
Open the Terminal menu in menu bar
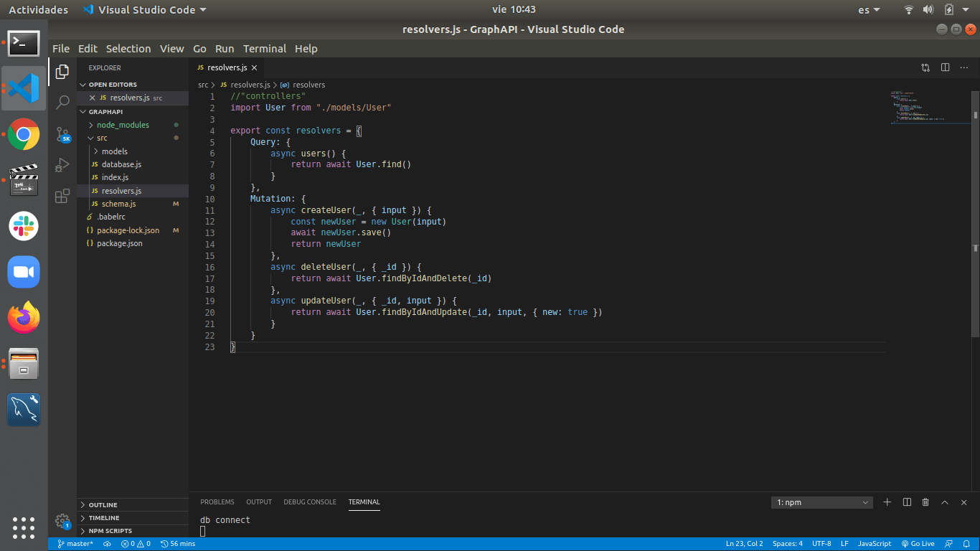[x=264, y=49]
